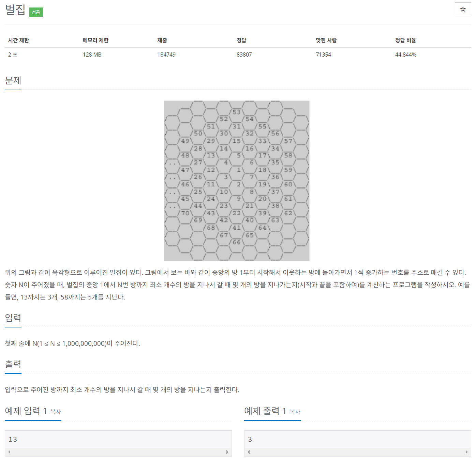Click left scroll arrow of sample input box
The height and width of the screenshot is (461, 476).
[9, 452]
